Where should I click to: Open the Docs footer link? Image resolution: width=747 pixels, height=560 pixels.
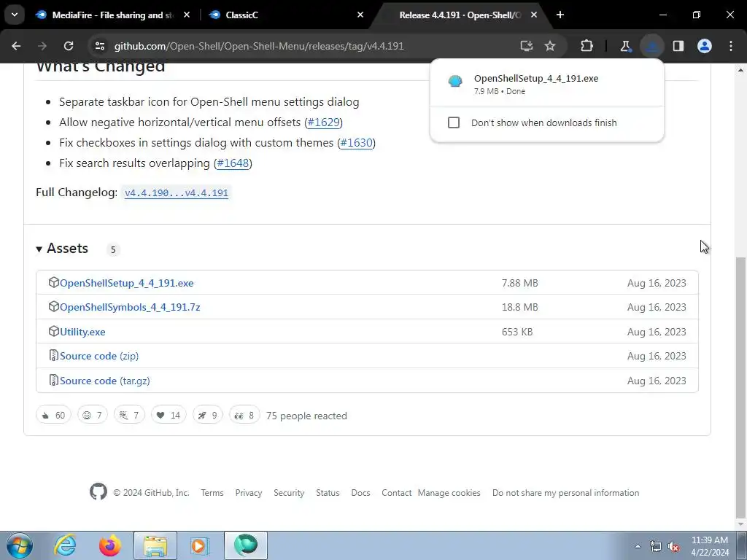[x=360, y=493]
